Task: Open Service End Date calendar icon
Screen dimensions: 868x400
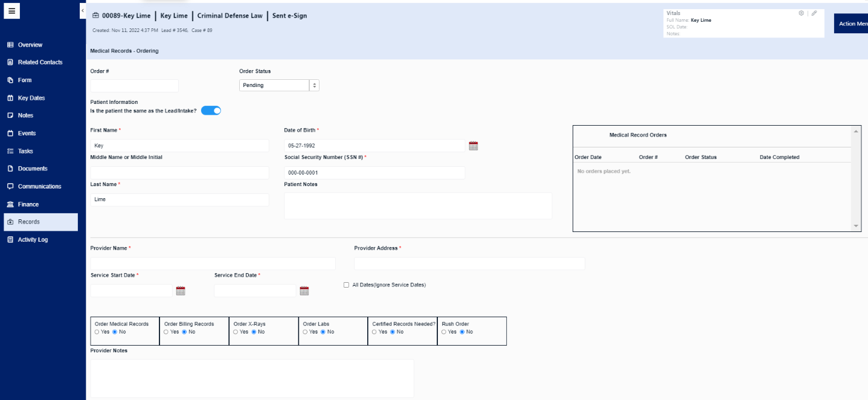Action: tap(304, 291)
